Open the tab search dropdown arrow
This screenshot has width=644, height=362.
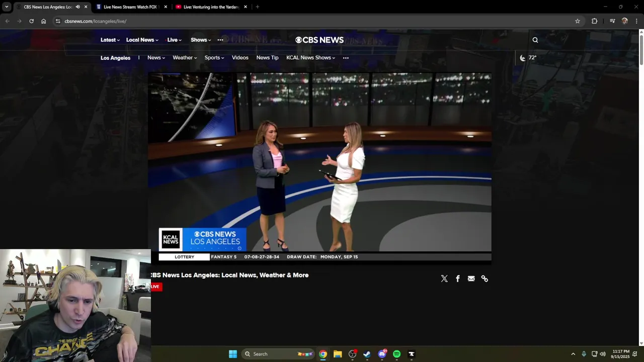[x=7, y=7]
